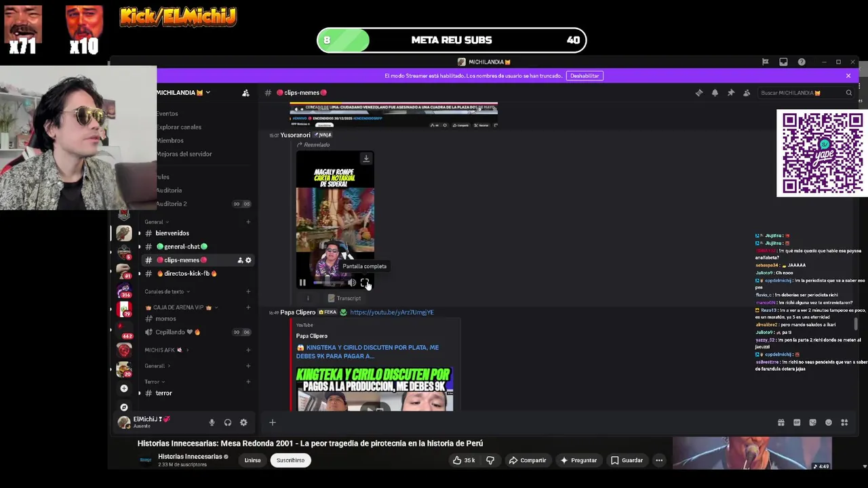Collapse Canales de texto category

pyautogui.click(x=167, y=291)
